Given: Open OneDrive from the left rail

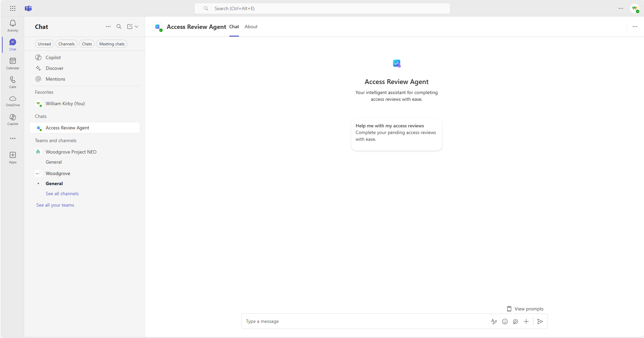Looking at the screenshot, I should (13, 101).
